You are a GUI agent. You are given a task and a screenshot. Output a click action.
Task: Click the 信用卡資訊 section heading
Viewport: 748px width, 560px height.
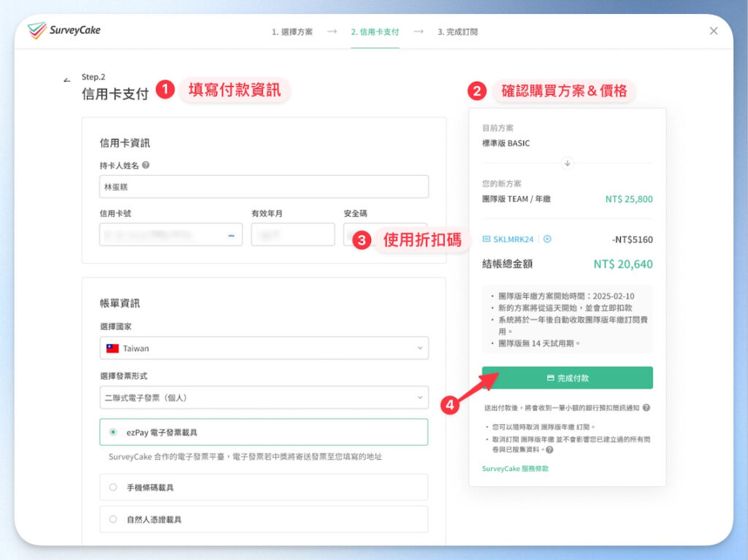click(x=124, y=142)
